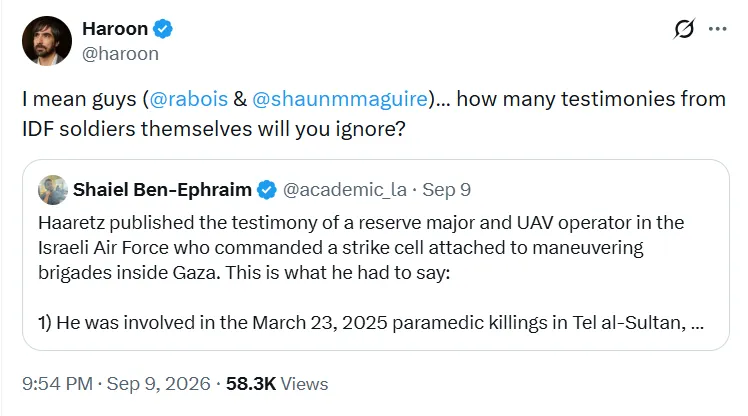Open Haroon's profile avatar picture
Screen dimensions: 748x416
tap(47, 41)
